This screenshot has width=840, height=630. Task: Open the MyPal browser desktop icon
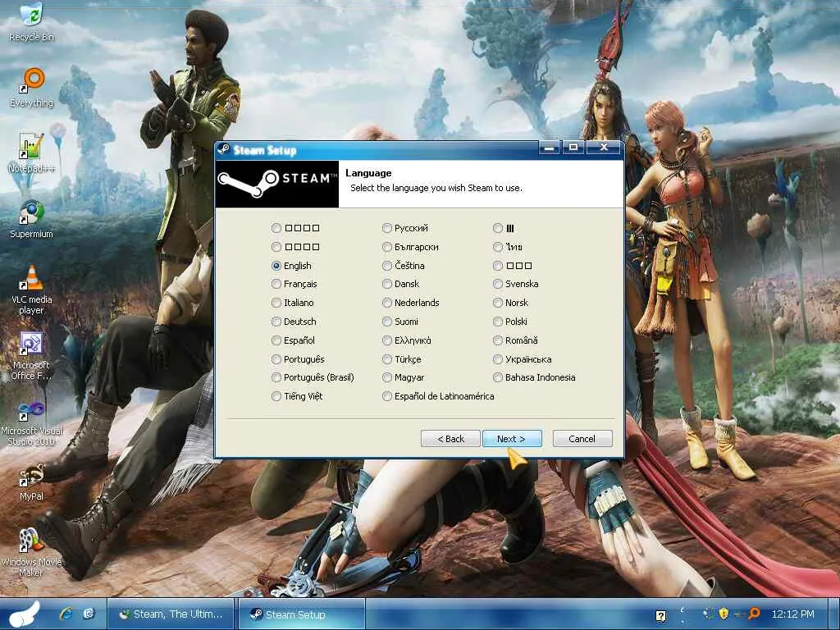click(x=32, y=482)
